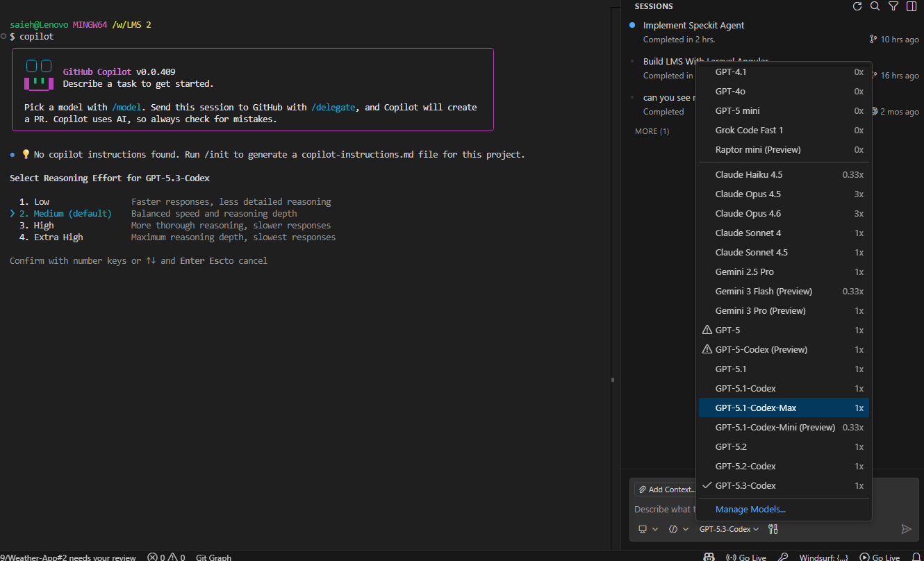Expand MORE (1) in the Sessions panel
Image resolution: width=924 pixels, height=561 pixels.
(652, 131)
